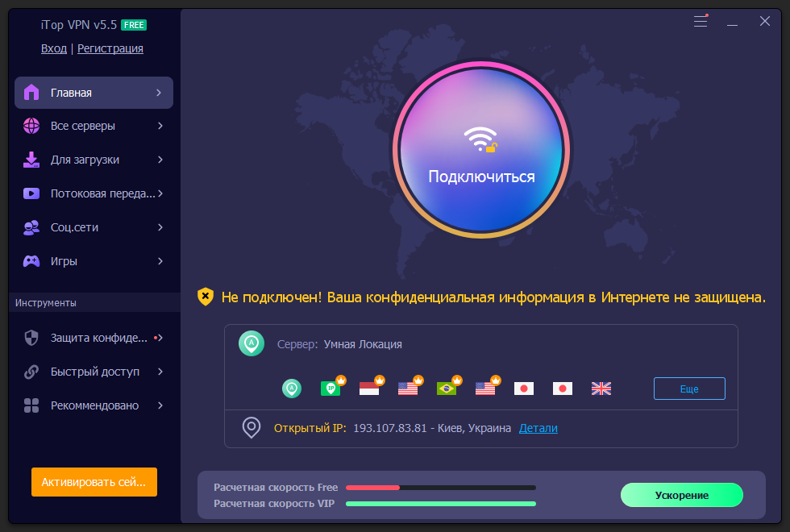
Task: Click the Вход login link
Action: [54, 48]
